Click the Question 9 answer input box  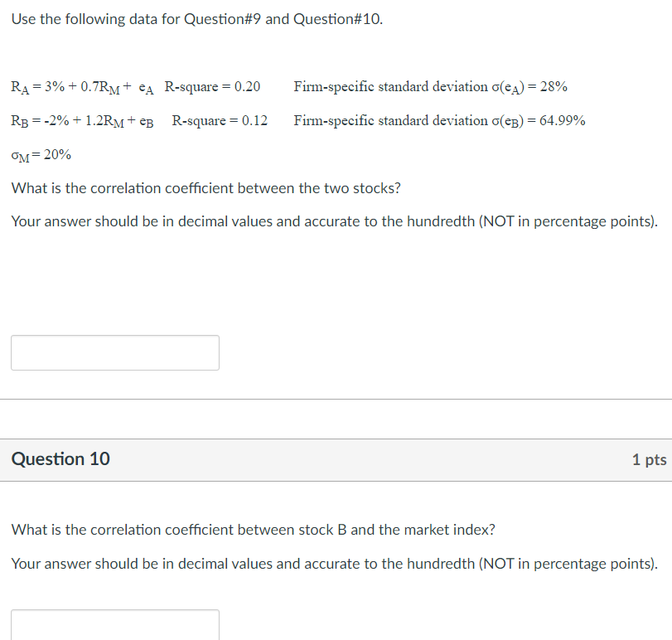pyautogui.click(x=114, y=352)
